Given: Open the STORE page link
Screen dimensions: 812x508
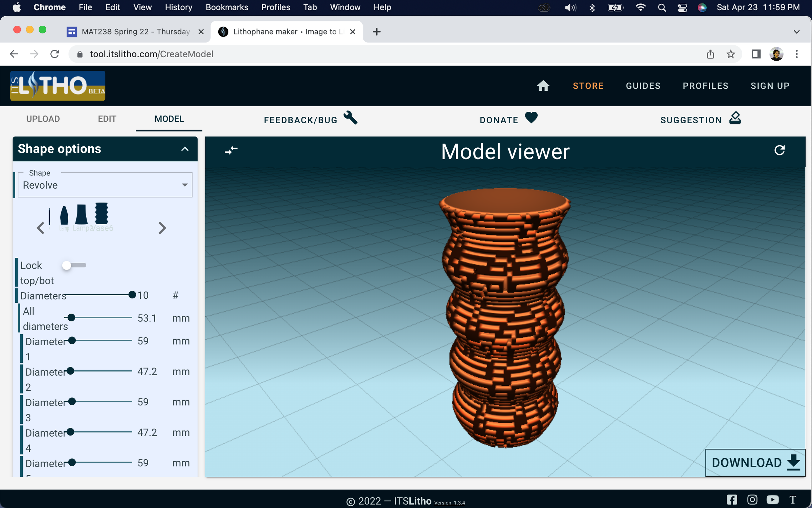Looking at the screenshot, I should (588, 86).
